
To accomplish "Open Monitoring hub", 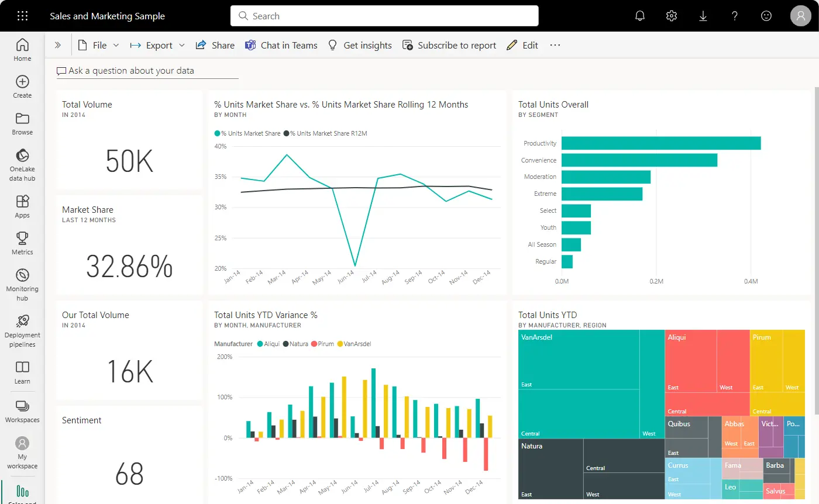I will 22,285.
